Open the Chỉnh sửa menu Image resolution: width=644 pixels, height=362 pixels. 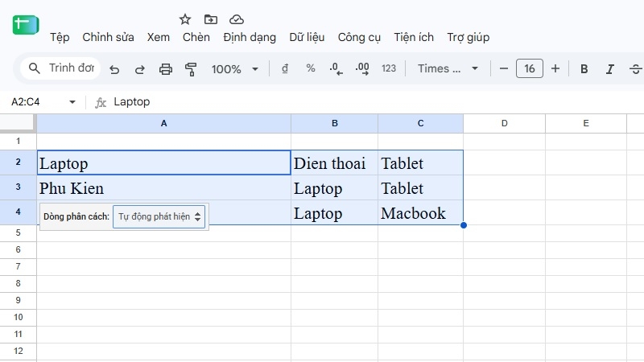(108, 37)
